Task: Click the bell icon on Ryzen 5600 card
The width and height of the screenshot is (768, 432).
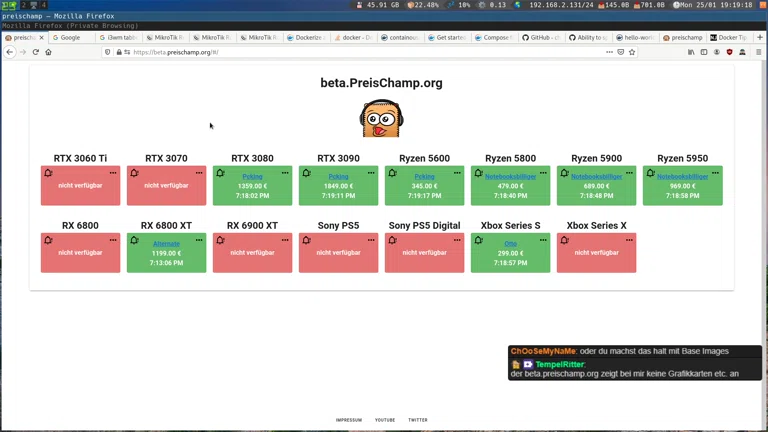Action: [392, 173]
